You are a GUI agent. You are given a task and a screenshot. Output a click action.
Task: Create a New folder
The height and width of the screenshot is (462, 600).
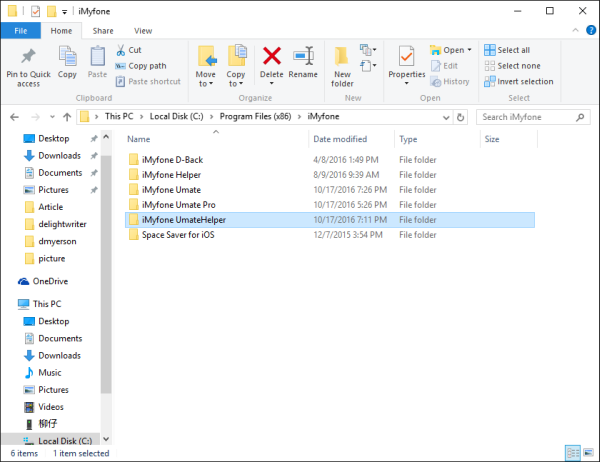[342, 66]
